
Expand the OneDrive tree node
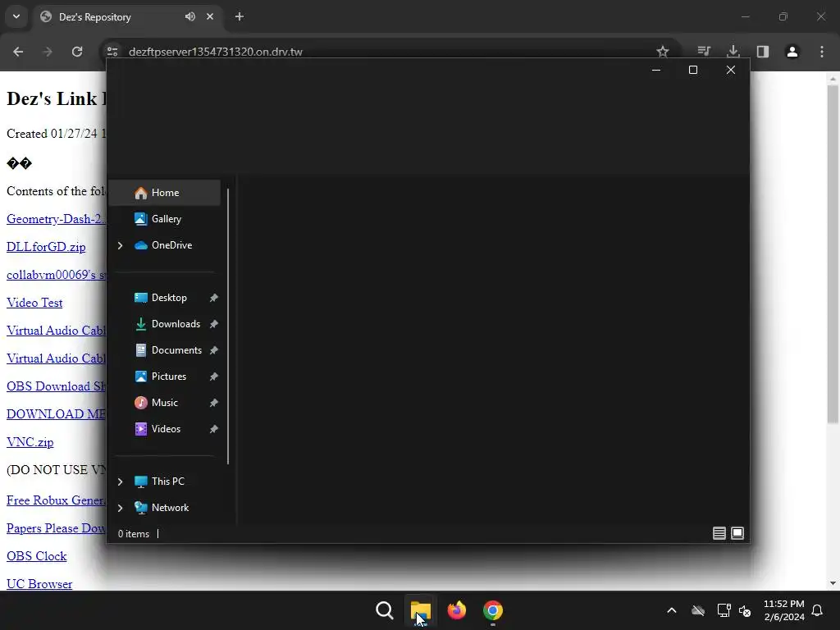(120, 245)
